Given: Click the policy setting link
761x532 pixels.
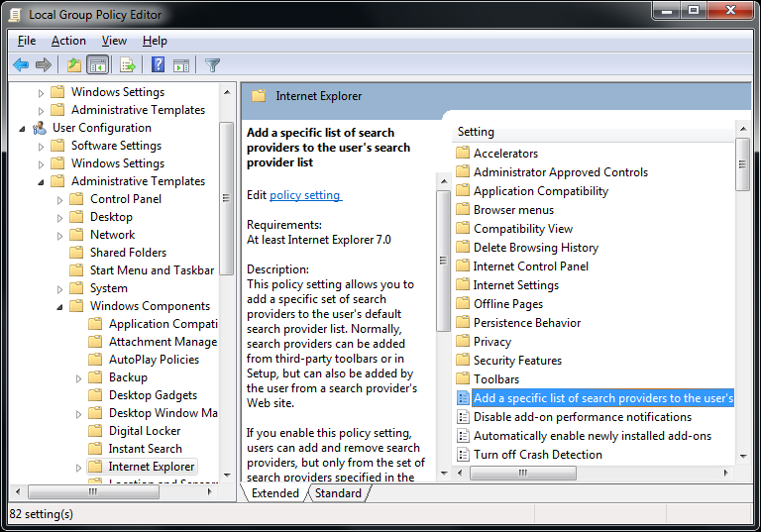Looking at the screenshot, I should point(306,195).
